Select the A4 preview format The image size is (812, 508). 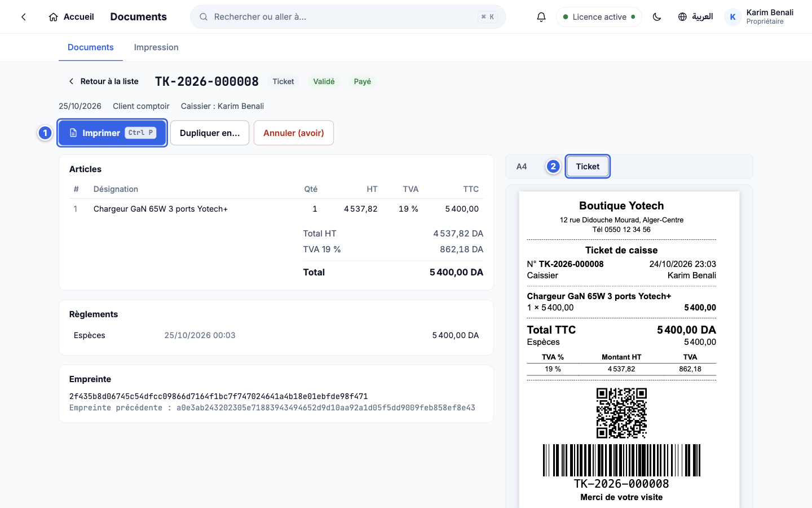click(x=522, y=167)
